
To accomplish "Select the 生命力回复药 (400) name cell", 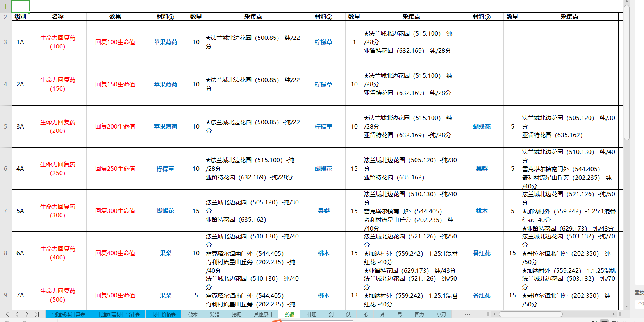I will (x=58, y=253).
